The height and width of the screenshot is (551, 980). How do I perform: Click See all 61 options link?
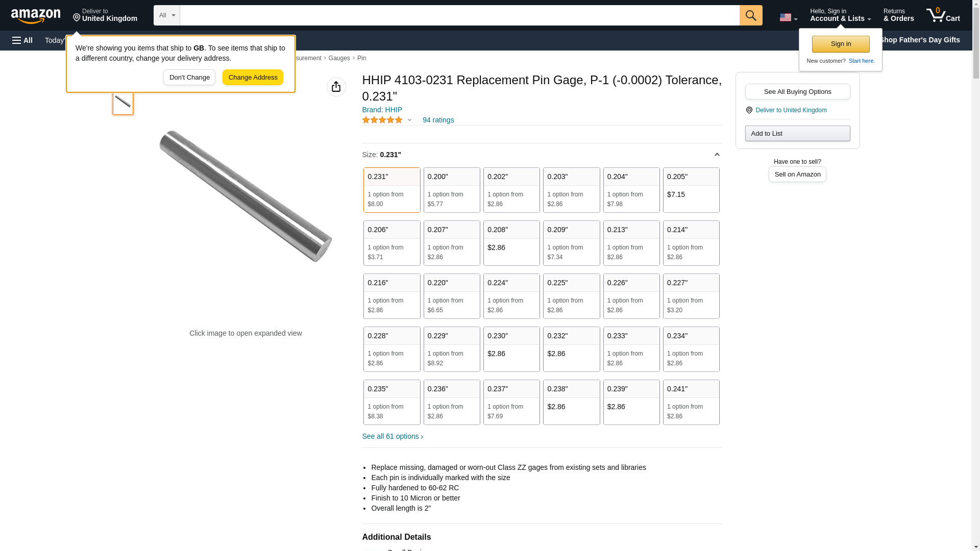coord(392,436)
